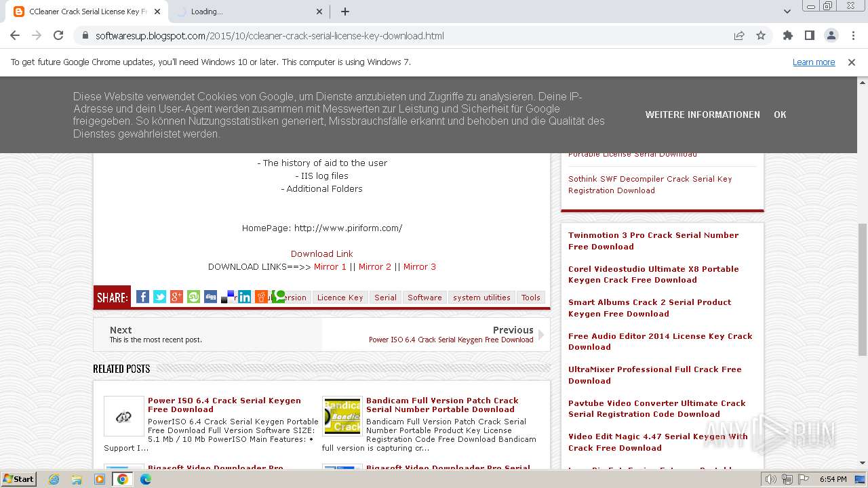Open Free Audio Editor 2014 link
The width and height of the screenshot is (868, 488).
point(660,342)
